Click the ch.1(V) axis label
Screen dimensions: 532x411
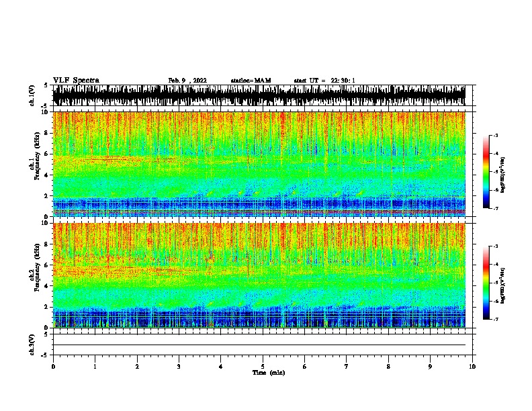pyautogui.click(x=32, y=95)
